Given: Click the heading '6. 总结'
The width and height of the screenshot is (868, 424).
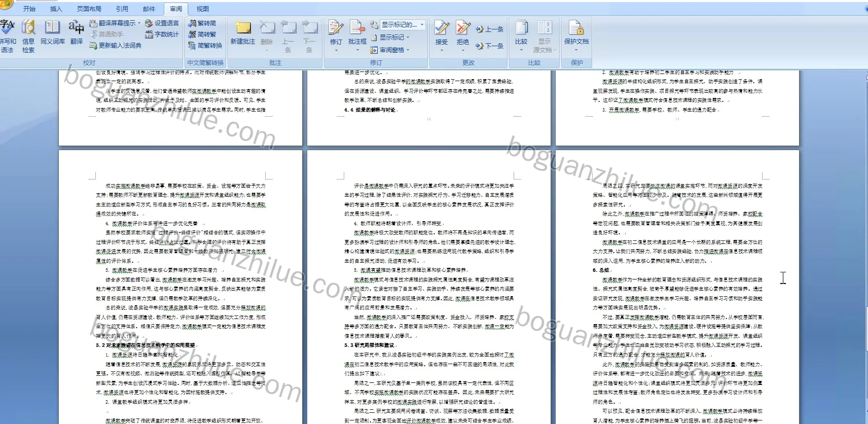Looking at the screenshot, I should [601, 270].
